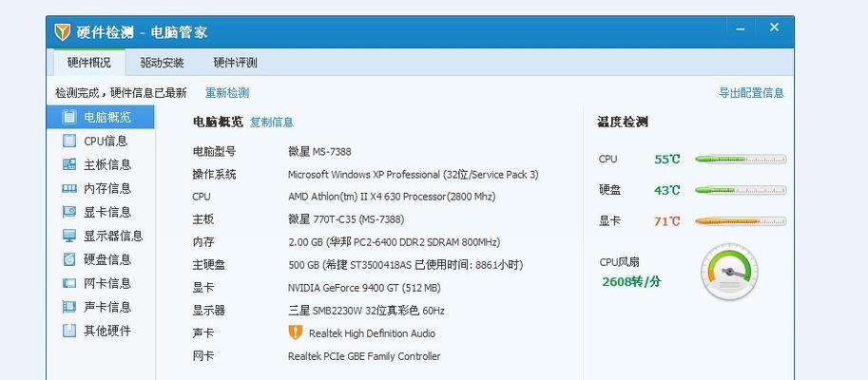
Task: Click the 2.00 GB memory value
Action: point(395,242)
